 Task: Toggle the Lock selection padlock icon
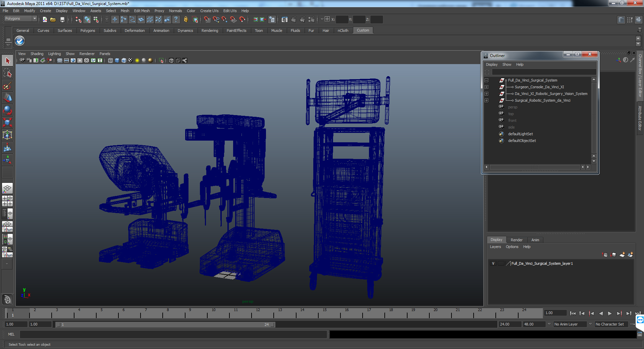coord(185,19)
